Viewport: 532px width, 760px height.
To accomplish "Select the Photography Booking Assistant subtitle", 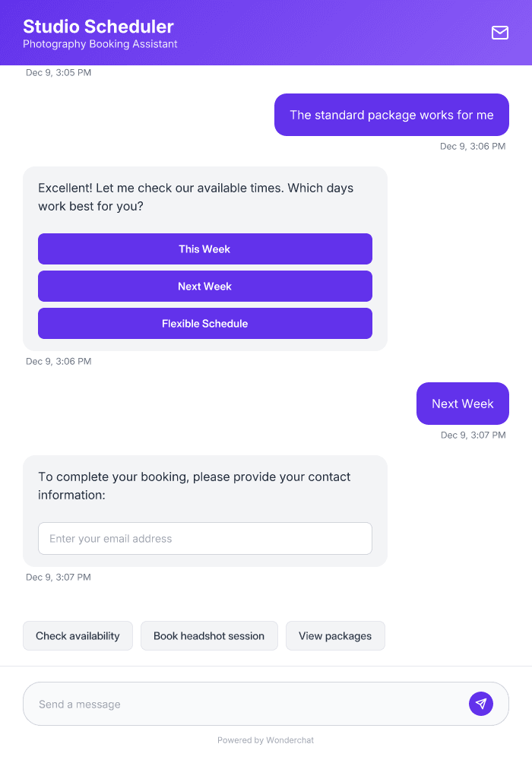I will pos(100,44).
